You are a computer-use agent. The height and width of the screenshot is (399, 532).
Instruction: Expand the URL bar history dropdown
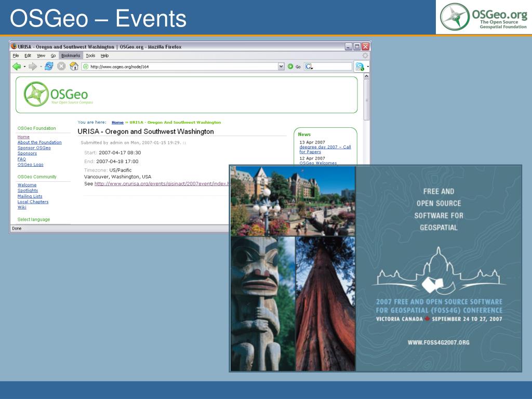[281, 66]
